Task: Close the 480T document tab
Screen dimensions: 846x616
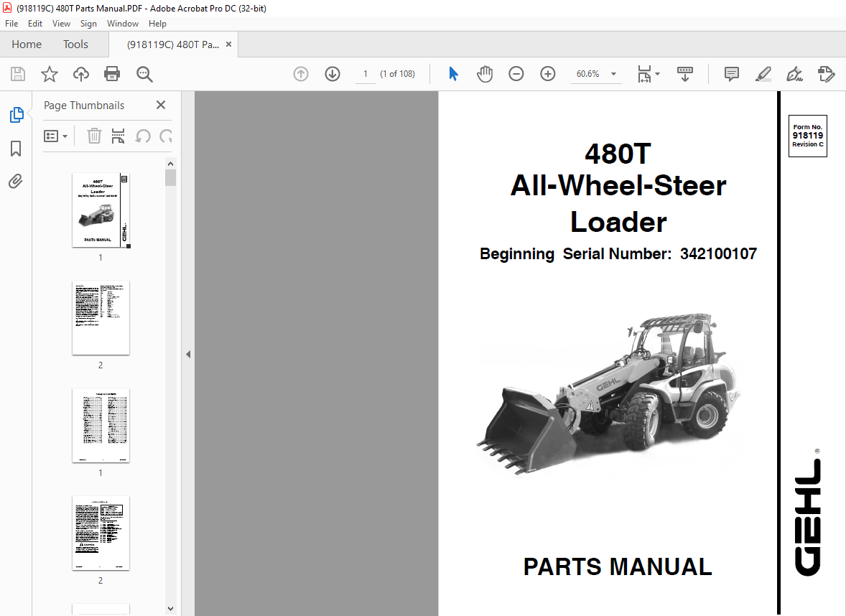Action: click(x=229, y=45)
